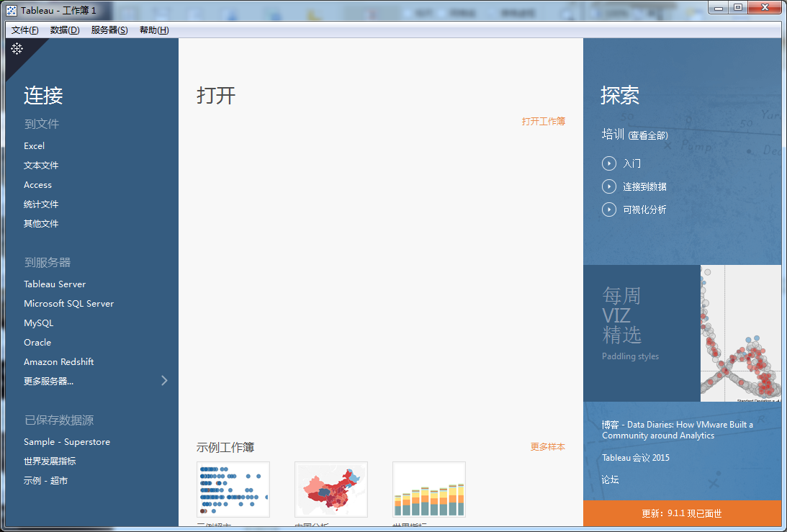The width and height of the screenshot is (787, 532).
Task: Open the 服务器(S) menu
Action: click(109, 30)
